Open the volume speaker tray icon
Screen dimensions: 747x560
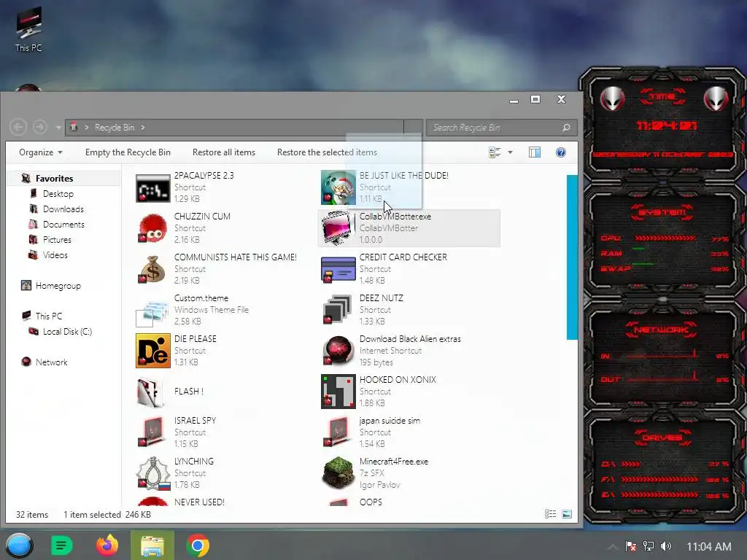[666, 546]
